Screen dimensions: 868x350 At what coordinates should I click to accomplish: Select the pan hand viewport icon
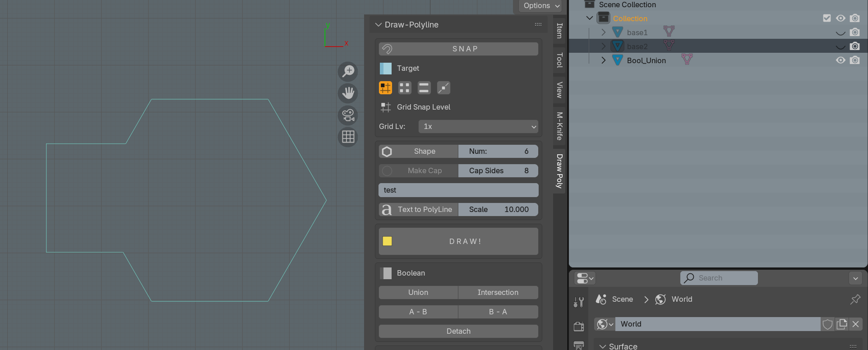pyautogui.click(x=348, y=93)
